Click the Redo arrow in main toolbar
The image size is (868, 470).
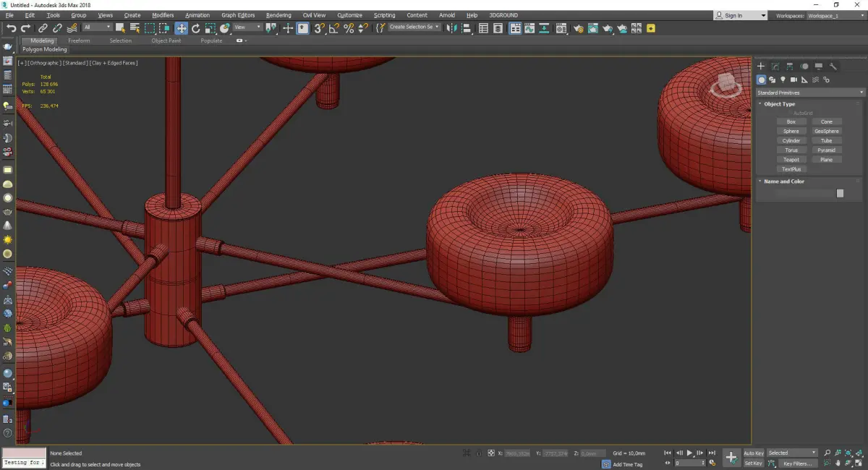coord(25,28)
